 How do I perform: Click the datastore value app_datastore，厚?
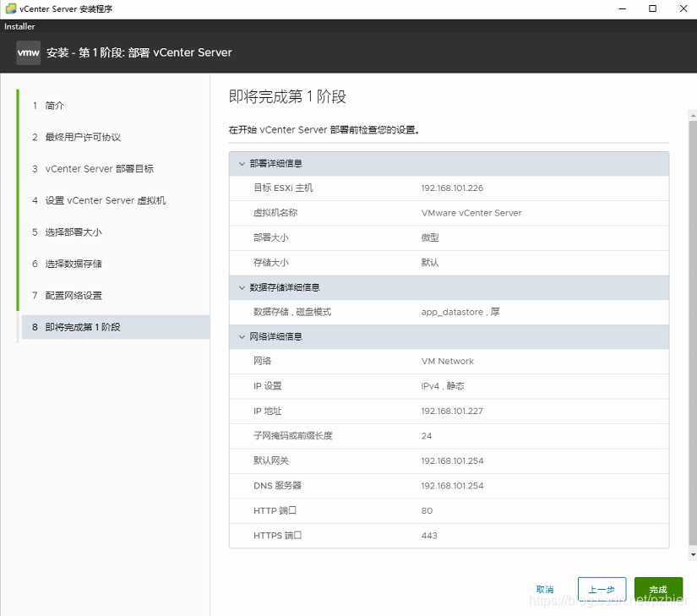460,312
